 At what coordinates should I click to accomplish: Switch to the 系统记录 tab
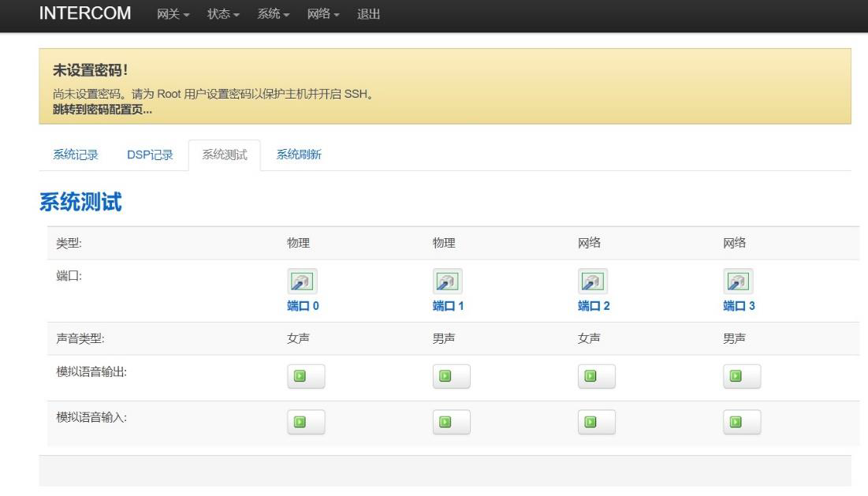pos(76,155)
